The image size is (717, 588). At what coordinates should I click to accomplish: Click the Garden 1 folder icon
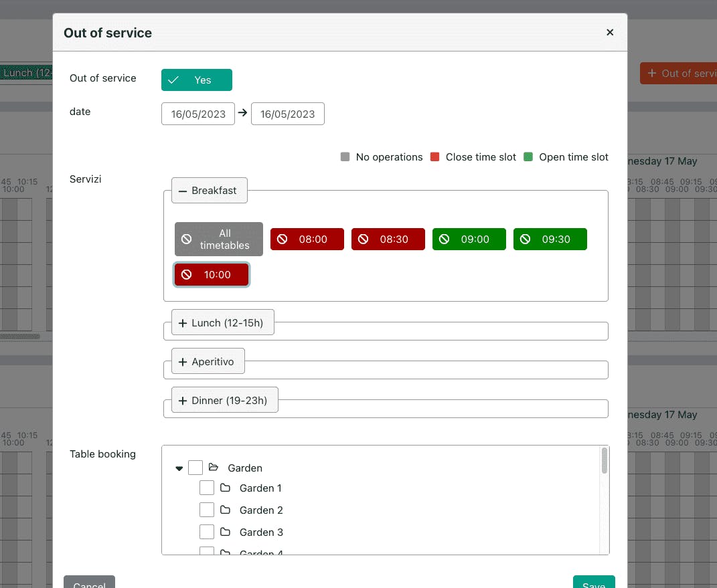(x=225, y=488)
